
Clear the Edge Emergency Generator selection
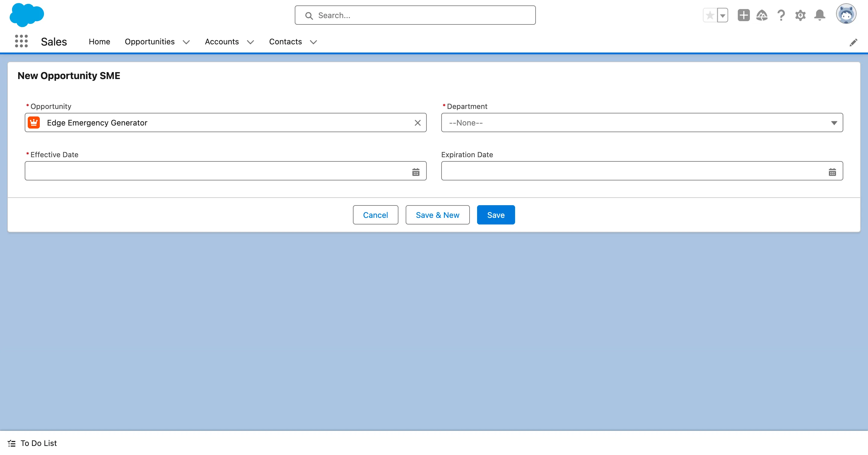417,123
